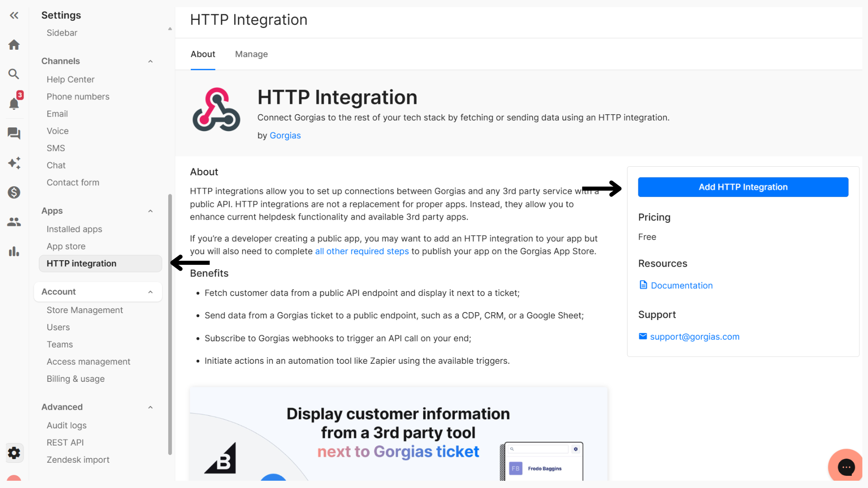Open the orange live chat widget
The height and width of the screenshot is (488, 868).
coord(845,466)
